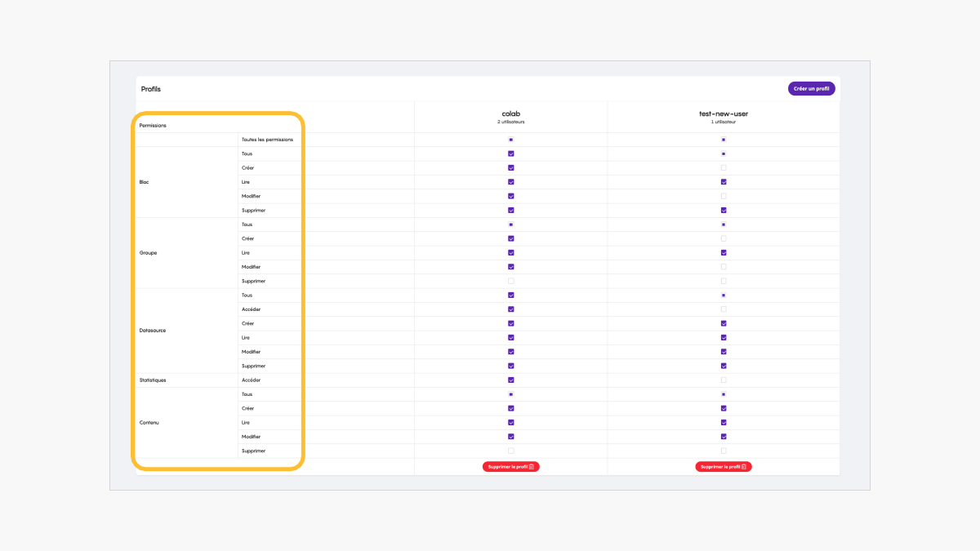Toggle Contenu "Tous" checkbox for colab
The width and height of the screenshot is (980, 551).
(x=511, y=394)
